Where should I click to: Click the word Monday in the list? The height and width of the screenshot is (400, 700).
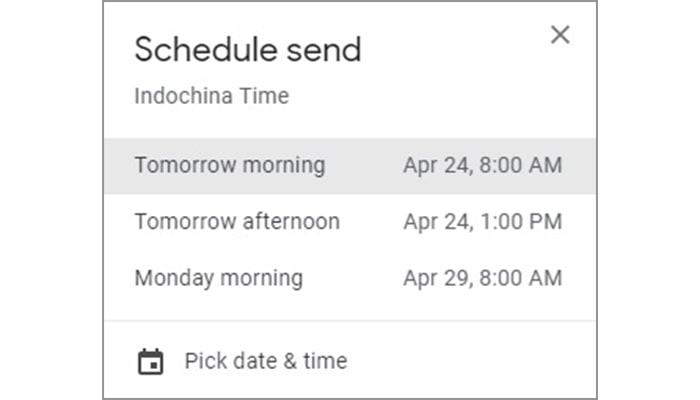coord(165,277)
